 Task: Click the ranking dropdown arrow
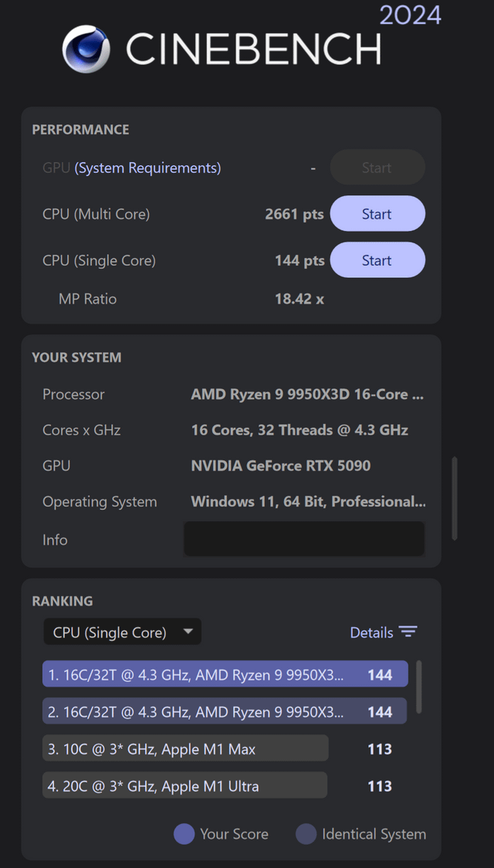coord(188,632)
